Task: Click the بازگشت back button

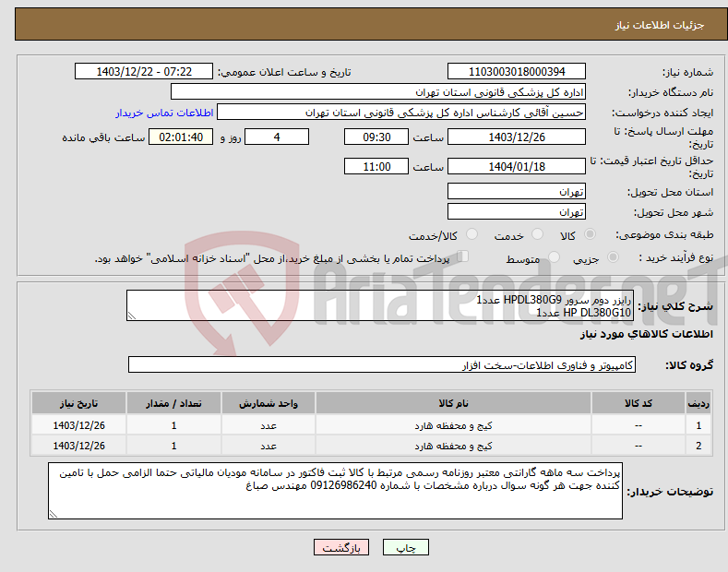Action: pos(341,547)
